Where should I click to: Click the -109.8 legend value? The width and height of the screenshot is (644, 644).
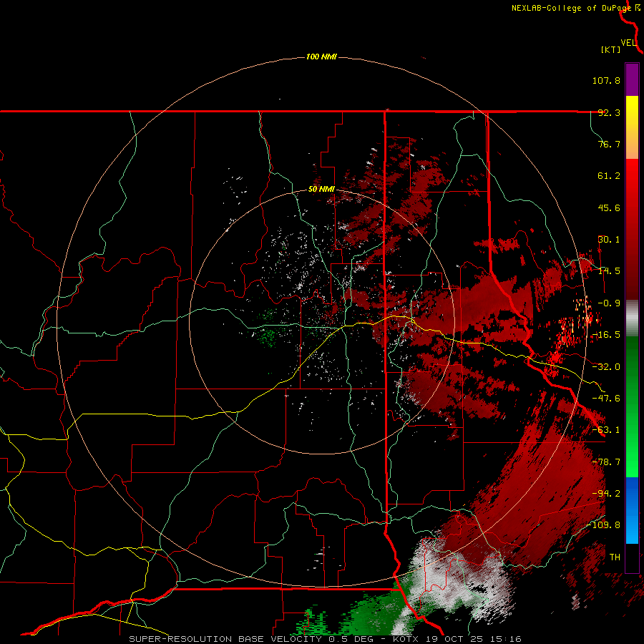pos(604,525)
